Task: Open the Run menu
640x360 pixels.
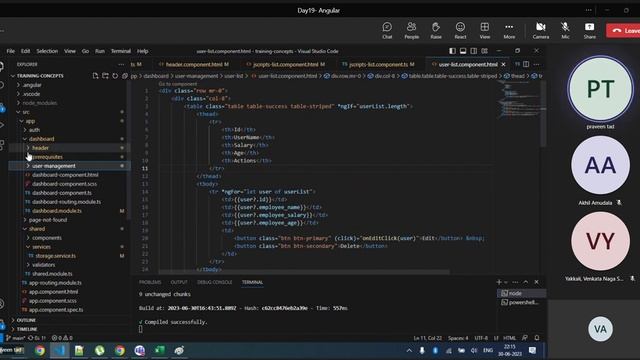Action: tap(100, 51)
